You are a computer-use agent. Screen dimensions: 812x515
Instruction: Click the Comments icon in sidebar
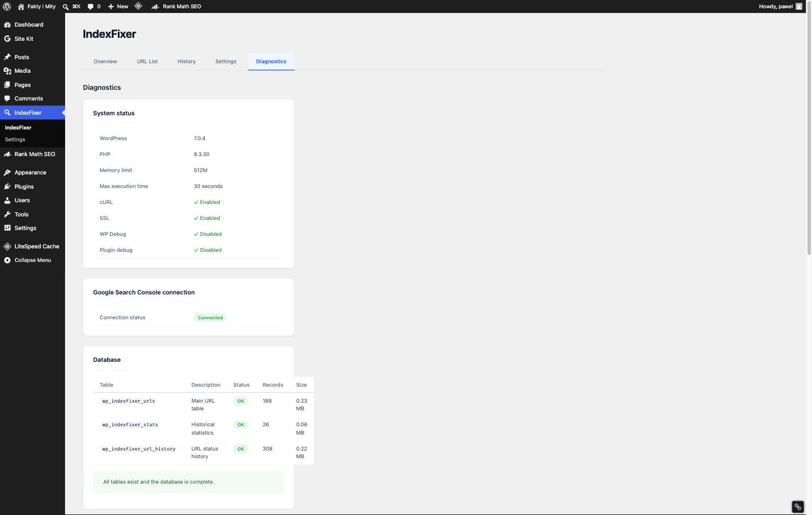[x=7, y=99]
